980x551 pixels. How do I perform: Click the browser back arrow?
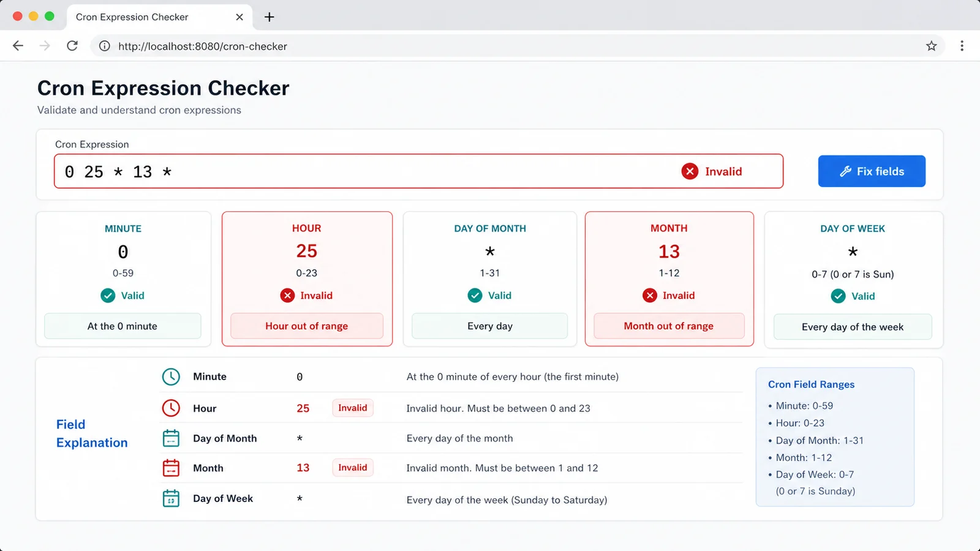18,46
